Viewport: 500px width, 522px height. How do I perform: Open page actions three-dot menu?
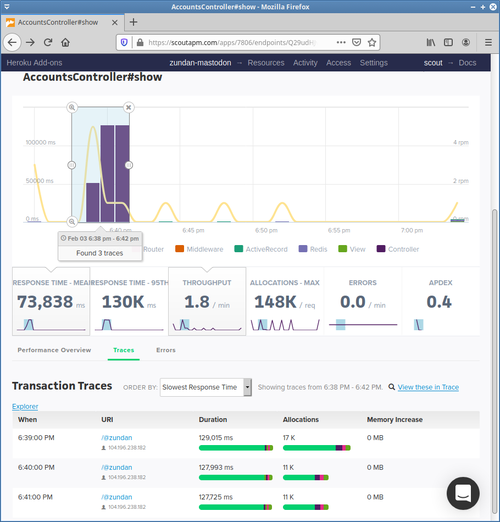coord(341,42)
